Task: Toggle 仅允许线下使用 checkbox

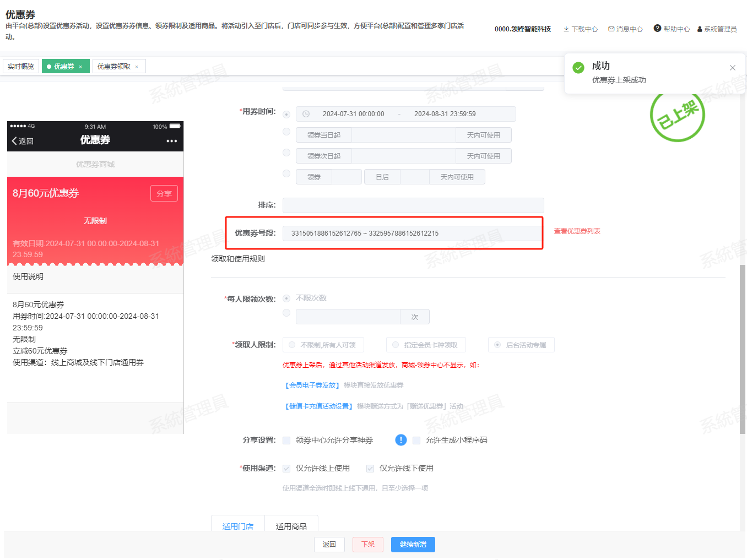Action: tap(370, 469)
